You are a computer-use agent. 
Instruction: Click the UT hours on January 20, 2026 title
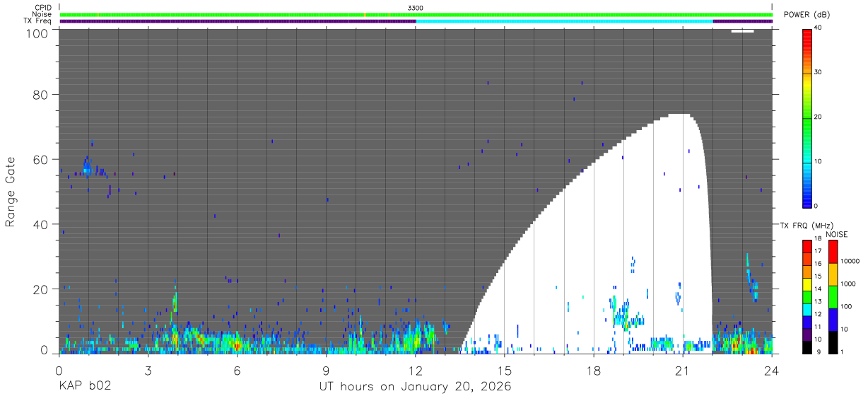coord(415,387)
